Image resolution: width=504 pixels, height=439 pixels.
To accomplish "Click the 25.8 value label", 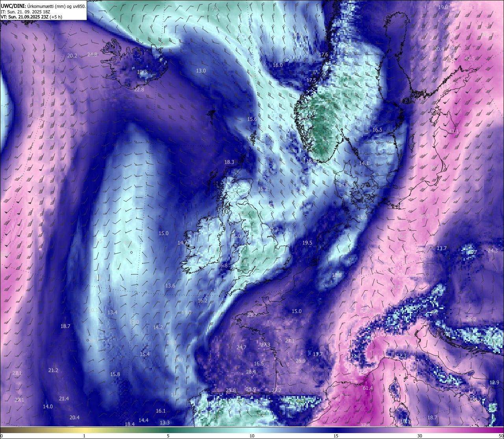I will click(231, 390).
